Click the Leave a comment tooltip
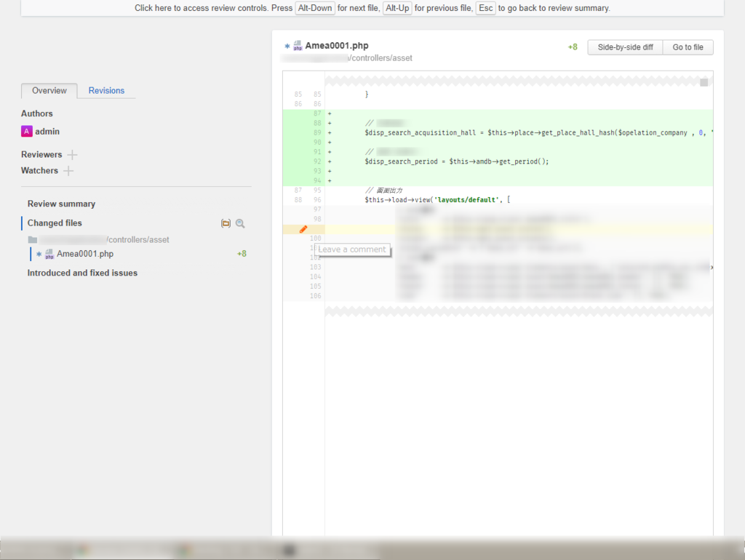This screenshot has height=560, width=745. coord(352,249)
